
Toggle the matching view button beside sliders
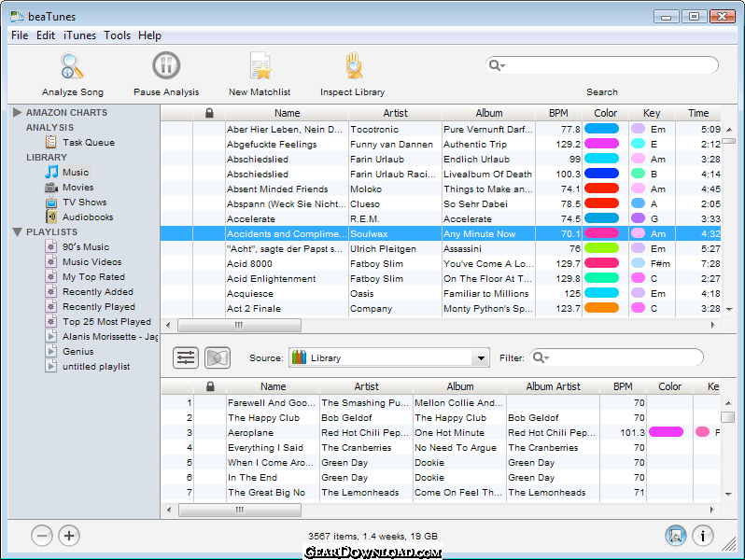(218, 357)
